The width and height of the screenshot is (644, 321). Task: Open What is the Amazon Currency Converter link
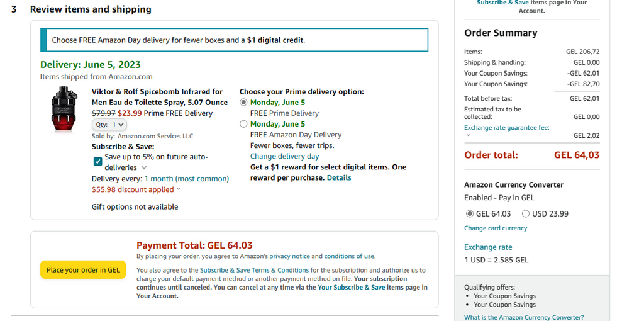(x=524, y=317)
